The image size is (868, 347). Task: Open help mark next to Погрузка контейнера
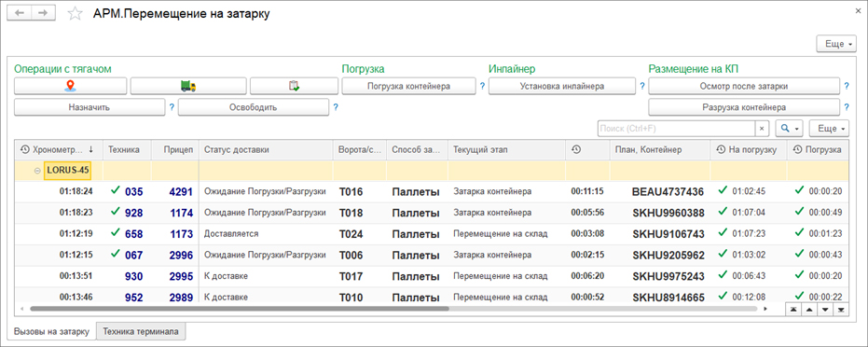(x=482, y=87)
